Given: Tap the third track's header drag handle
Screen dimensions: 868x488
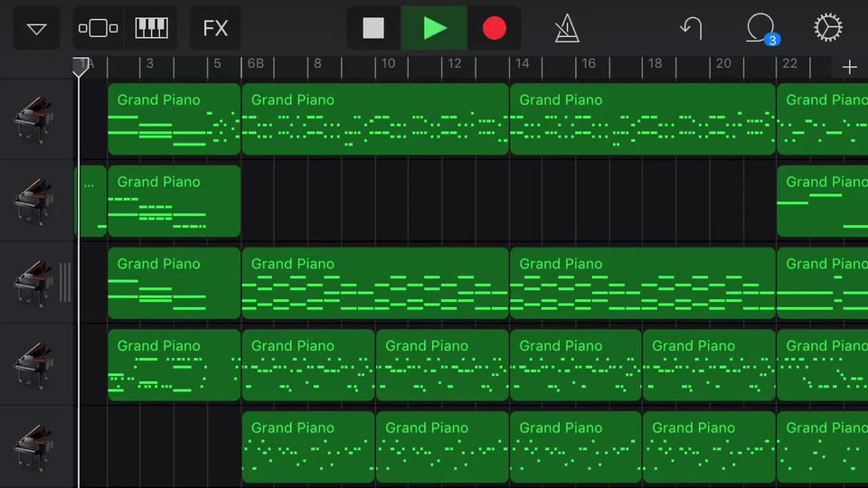Looking at the screenshot, I should tap(65, 283).
